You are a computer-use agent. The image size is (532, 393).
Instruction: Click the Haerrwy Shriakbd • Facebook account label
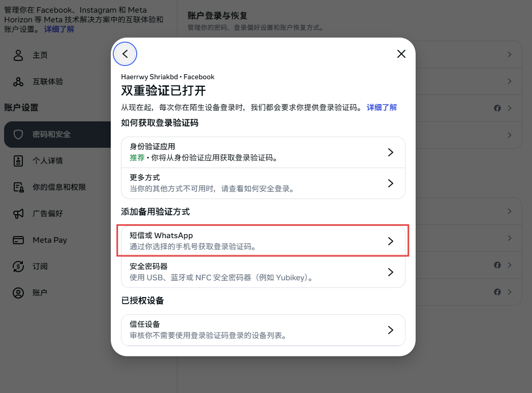click(168, 77)
